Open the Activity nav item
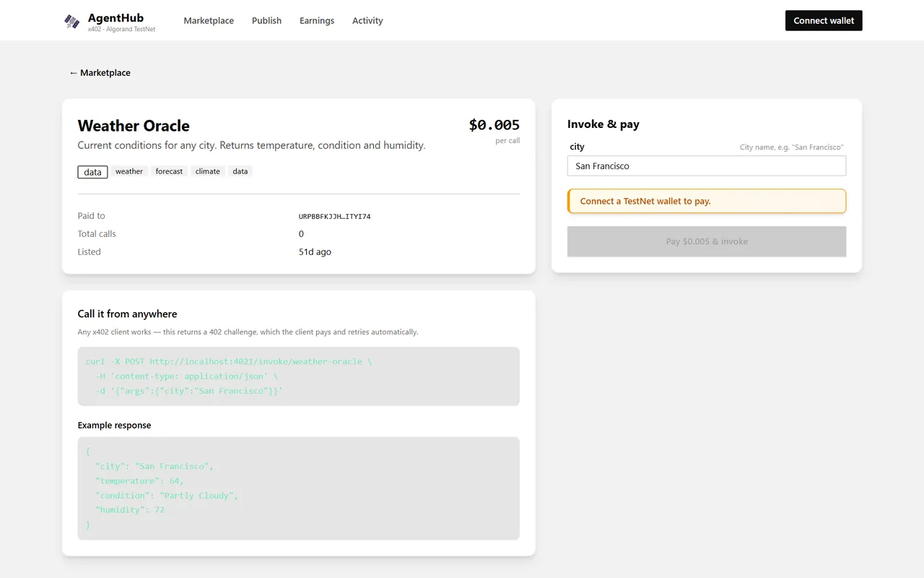Image resolution: width=924 pixels, height=578 pixels. [367, 21]
